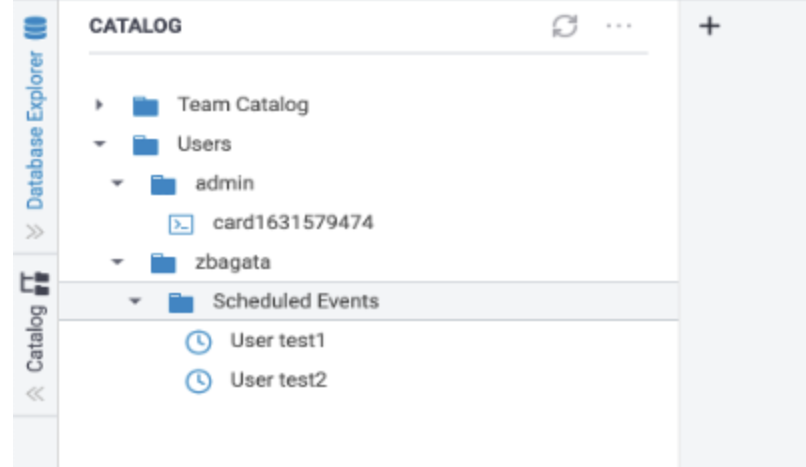Click the User test1 clock icon
Viewport: 806px width, 467px height.
click(198, 342)
